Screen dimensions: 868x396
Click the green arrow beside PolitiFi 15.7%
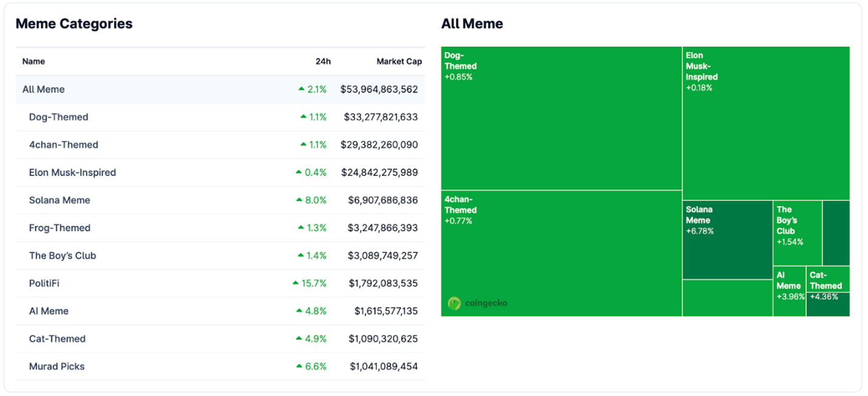pos(296,283)
